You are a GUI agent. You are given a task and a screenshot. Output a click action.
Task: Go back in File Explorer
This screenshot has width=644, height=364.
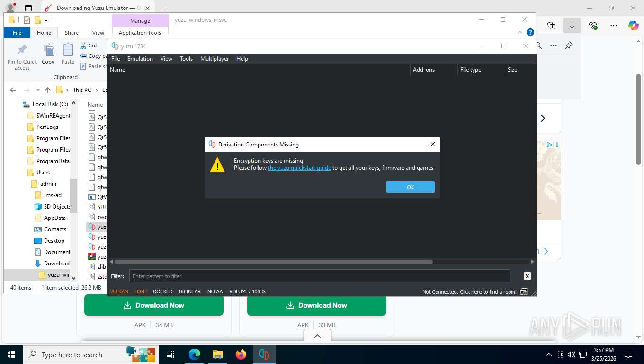tap(13, 90)
